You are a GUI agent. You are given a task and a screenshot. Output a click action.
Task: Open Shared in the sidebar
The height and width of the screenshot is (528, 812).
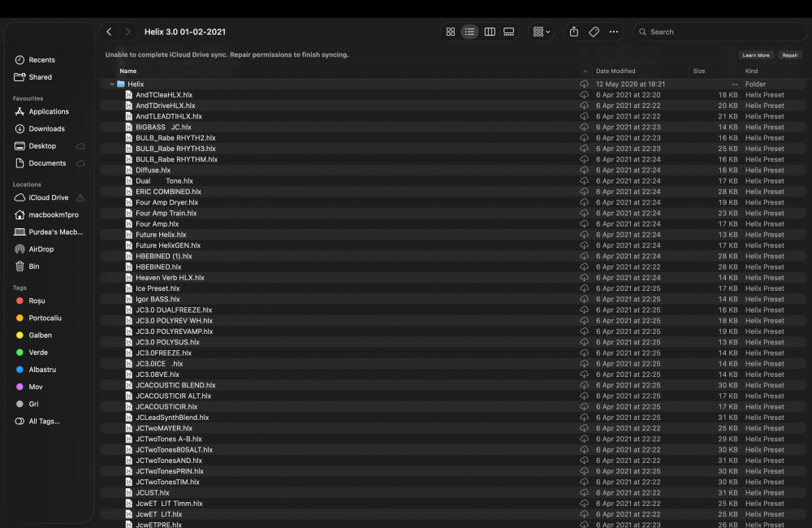click(41, 77)
